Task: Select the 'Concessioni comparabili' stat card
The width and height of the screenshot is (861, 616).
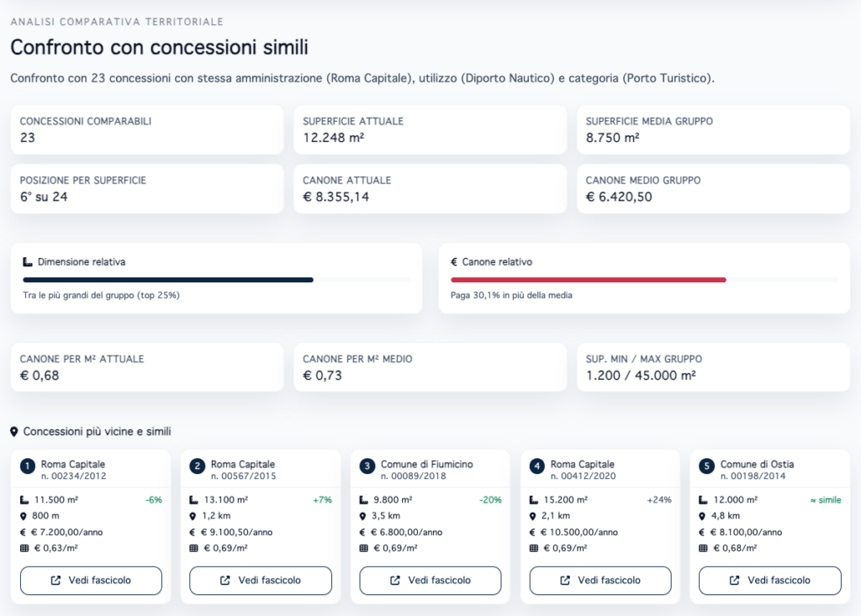Action: tap(147, 129)
